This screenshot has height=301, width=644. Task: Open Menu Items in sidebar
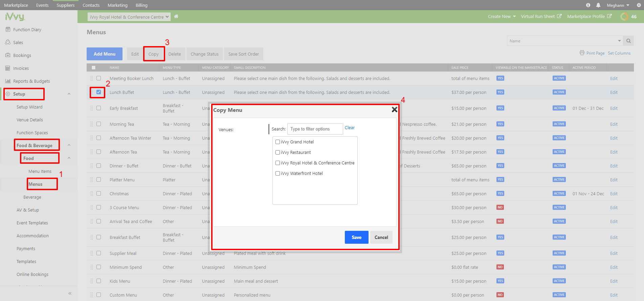pos(40,171)
